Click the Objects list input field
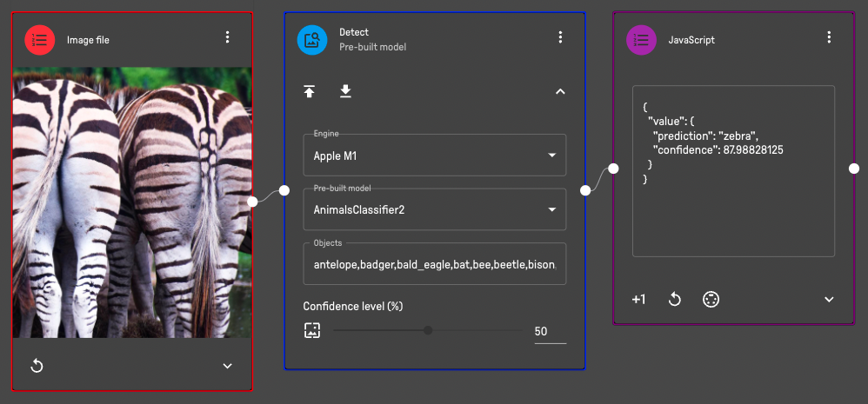The image size is (868, 404). [x=434, y=264]
